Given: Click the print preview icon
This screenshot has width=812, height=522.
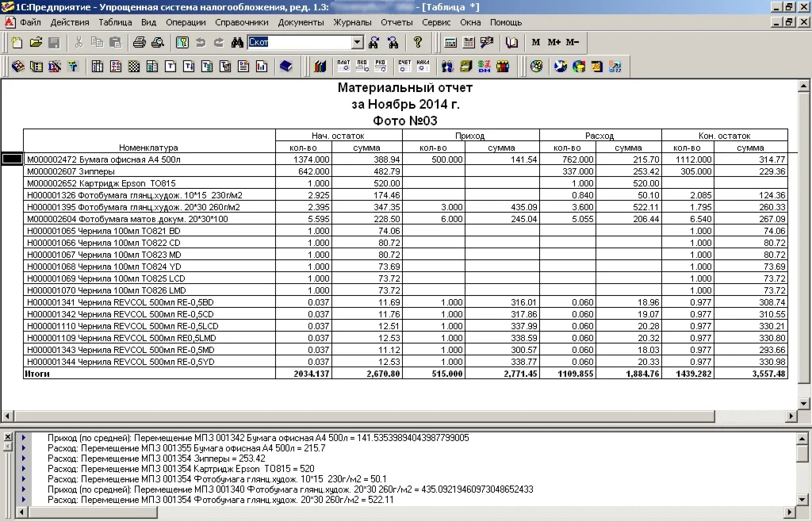Looking at the screenshot, I should tap(157, 42).
